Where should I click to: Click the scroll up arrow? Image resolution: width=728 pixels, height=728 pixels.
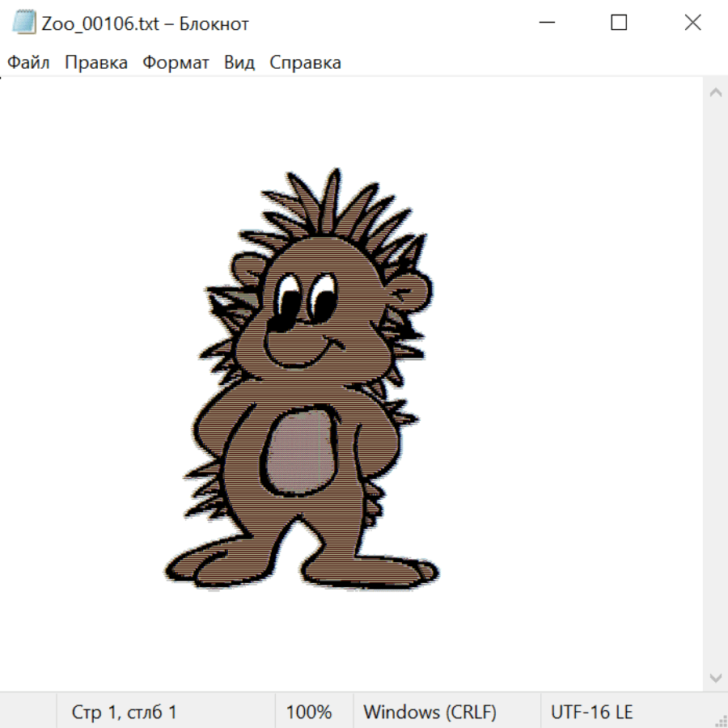pos(715,92)
